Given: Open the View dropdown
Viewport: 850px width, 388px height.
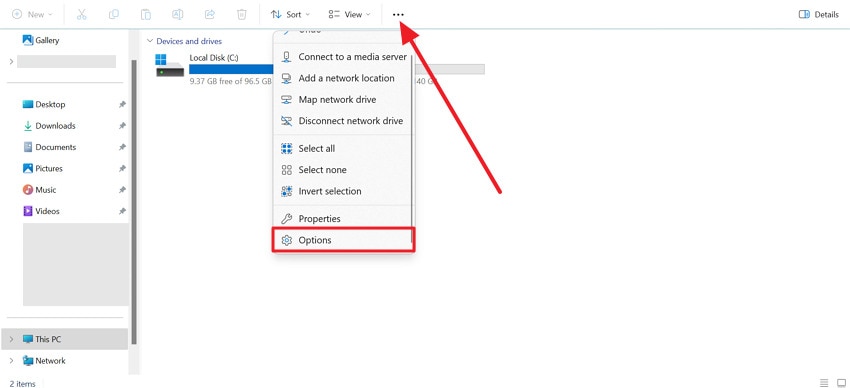Looking at the screenshot, I should point(350,15).
